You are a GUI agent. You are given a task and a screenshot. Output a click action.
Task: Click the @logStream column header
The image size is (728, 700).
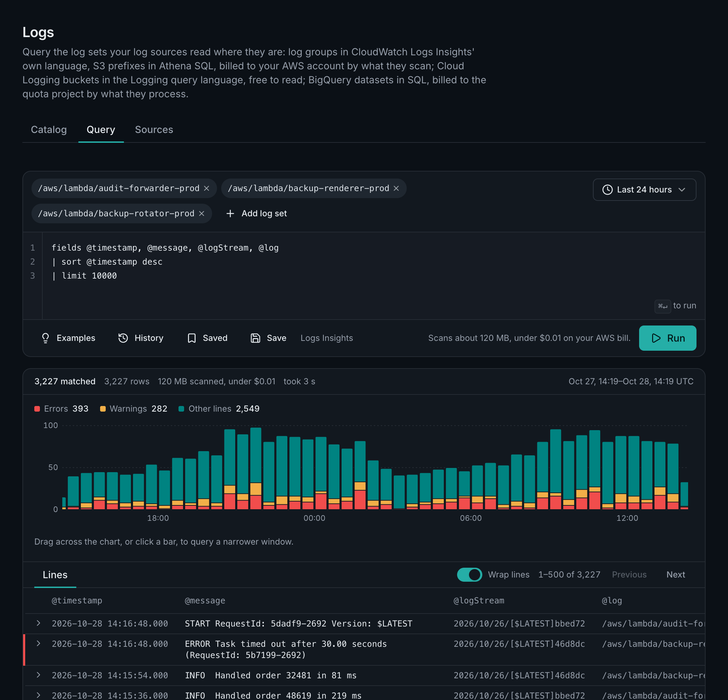pos(479,601)
